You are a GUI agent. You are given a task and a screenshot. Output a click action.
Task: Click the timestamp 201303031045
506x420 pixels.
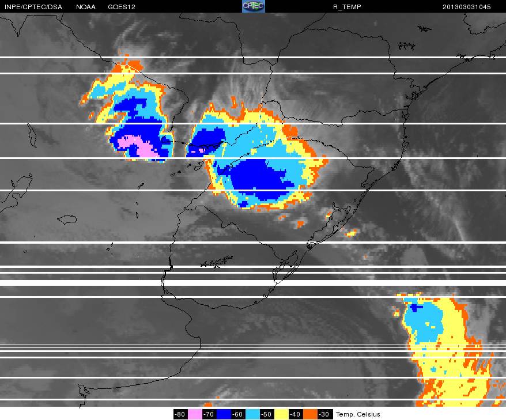[466, 7]
